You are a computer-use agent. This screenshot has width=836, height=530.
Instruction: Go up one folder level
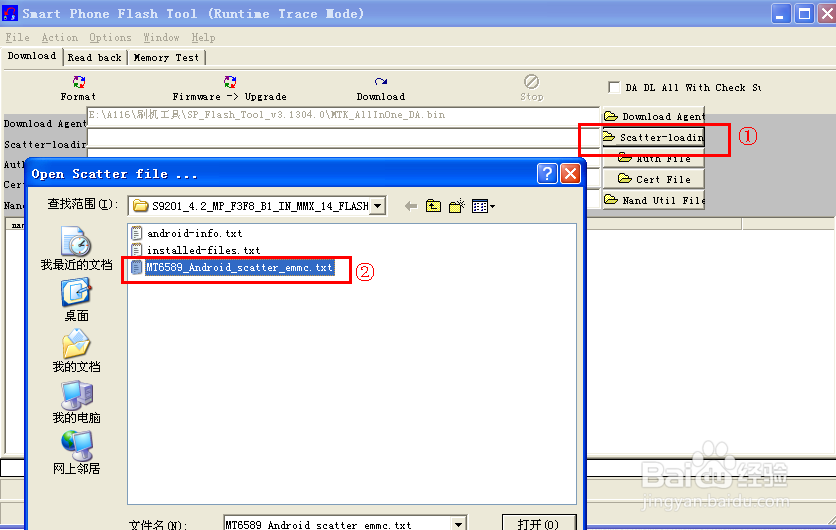click(x=433, y=206)
